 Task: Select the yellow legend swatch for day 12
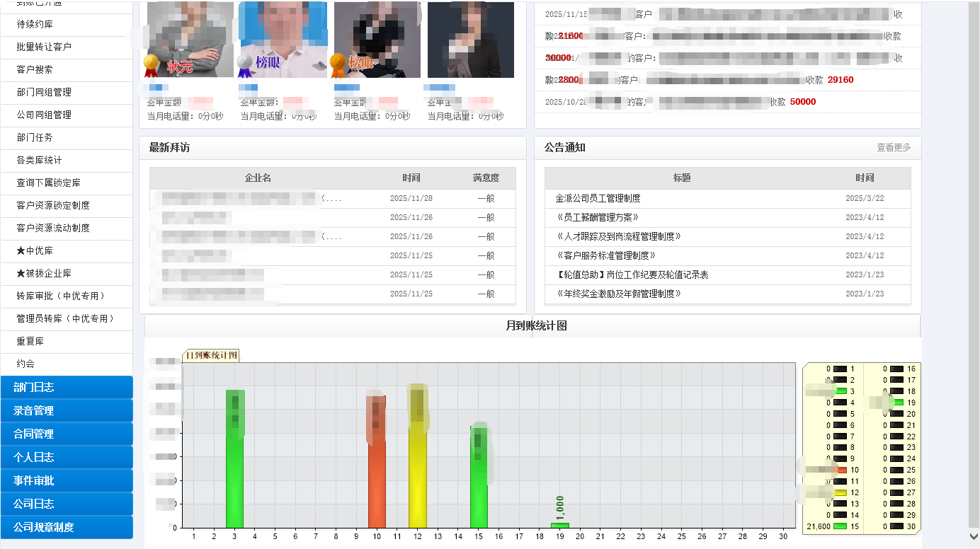(x=841, y=492)
